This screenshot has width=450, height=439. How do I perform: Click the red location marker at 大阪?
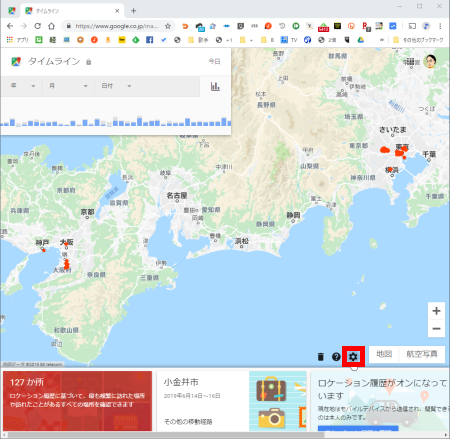(x=66, y=244)
